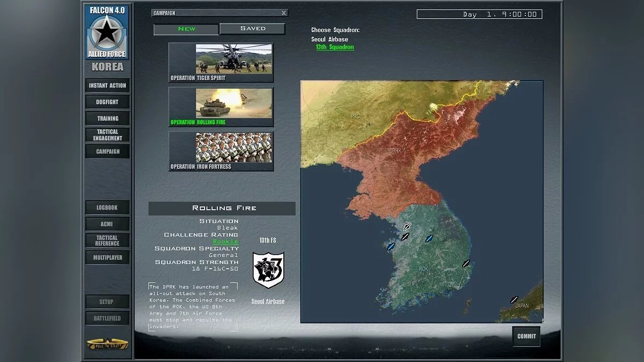
Task: Click the 'Choose Squadron:' heading
Action: (x=335, y=30)
